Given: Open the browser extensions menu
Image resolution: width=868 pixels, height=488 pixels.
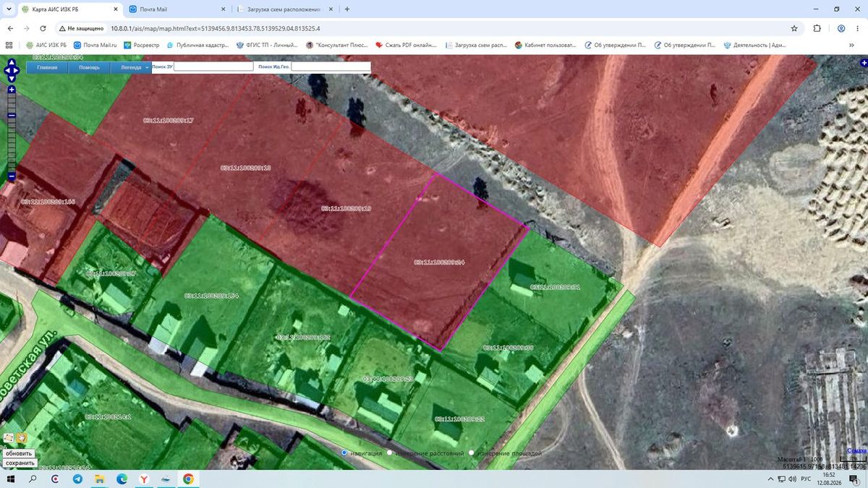Looking at the screenshot, I should pos(817,28).
